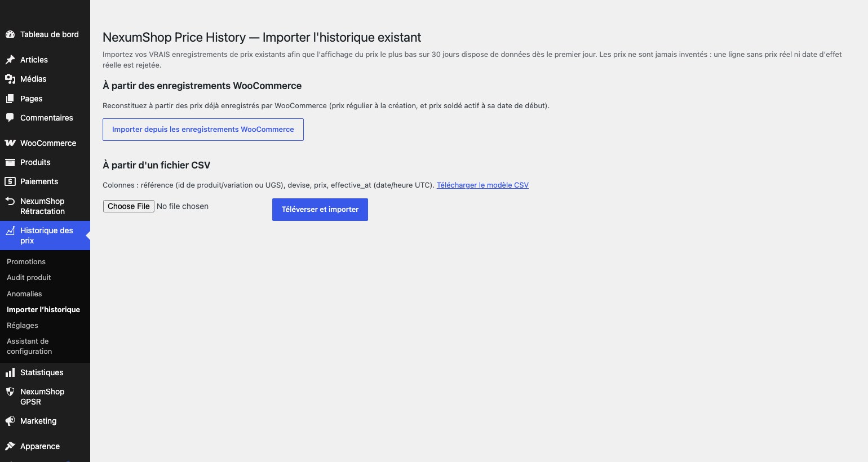Open Assistant de configuration submenu
The height and width of the screenshot is (462, 868).
[29, 346]
